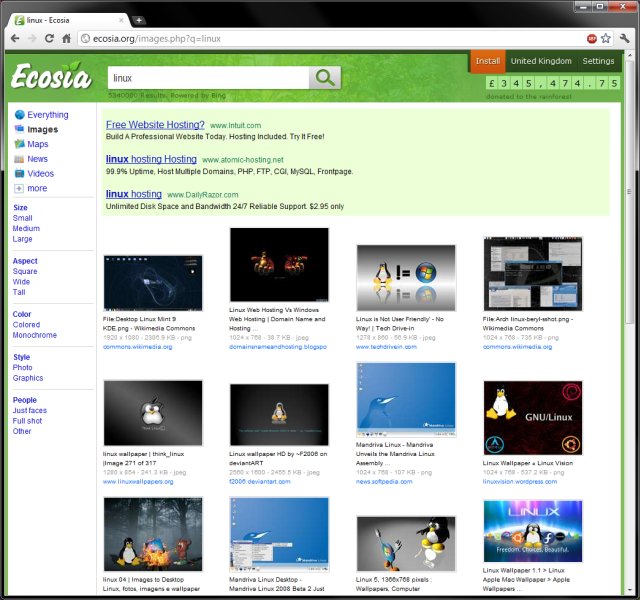Filter by Square aspect
Viewport: 640px width, 600px height.
25,271
